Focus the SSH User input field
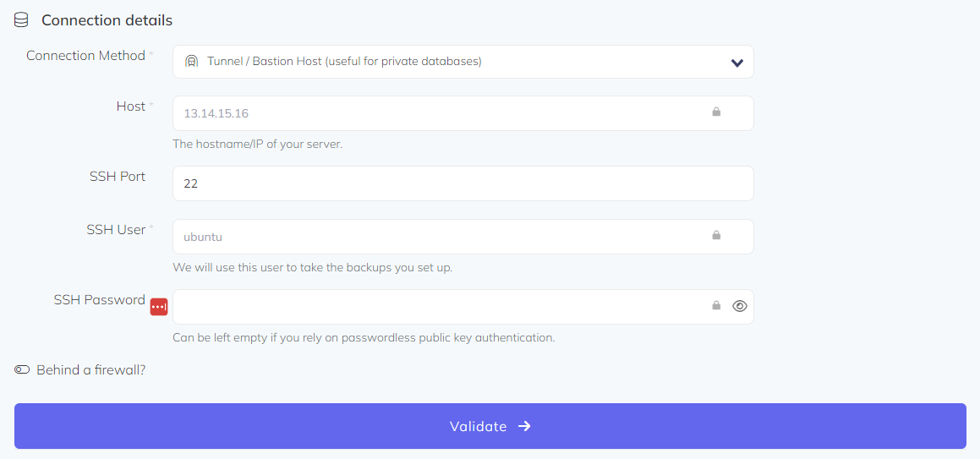This screenshot has width=980, height=459. 440,237
